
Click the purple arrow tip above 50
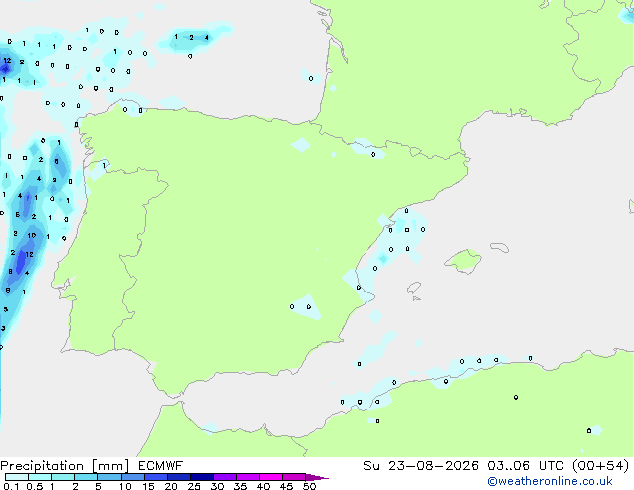(317, 477)
